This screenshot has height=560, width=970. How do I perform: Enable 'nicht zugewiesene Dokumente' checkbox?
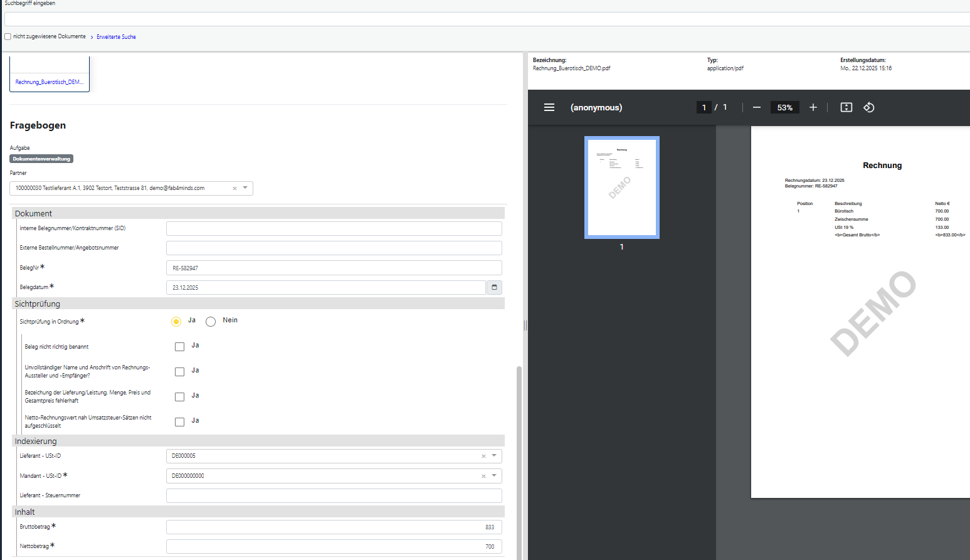coord(8,36)
